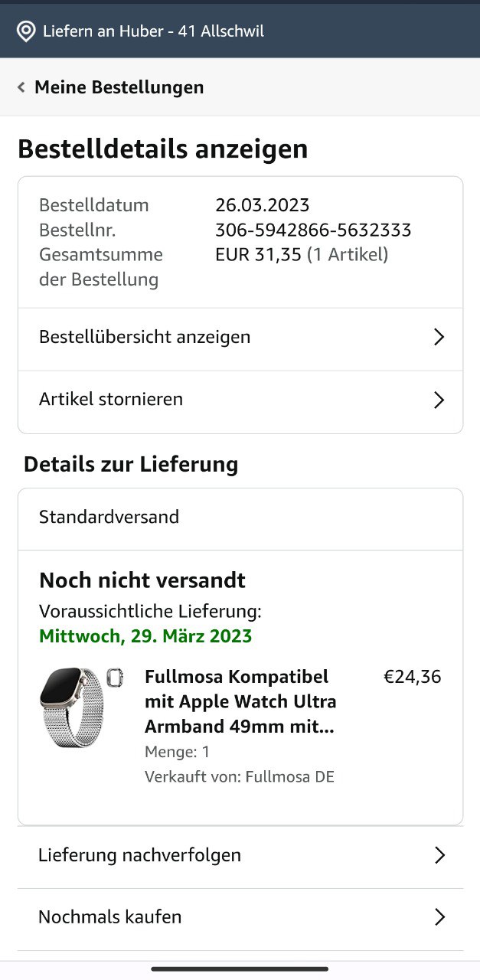Tap seller name Fullmosa DE
The height and width of the screenshot is (980, 480).
click(x=289, y=777)
